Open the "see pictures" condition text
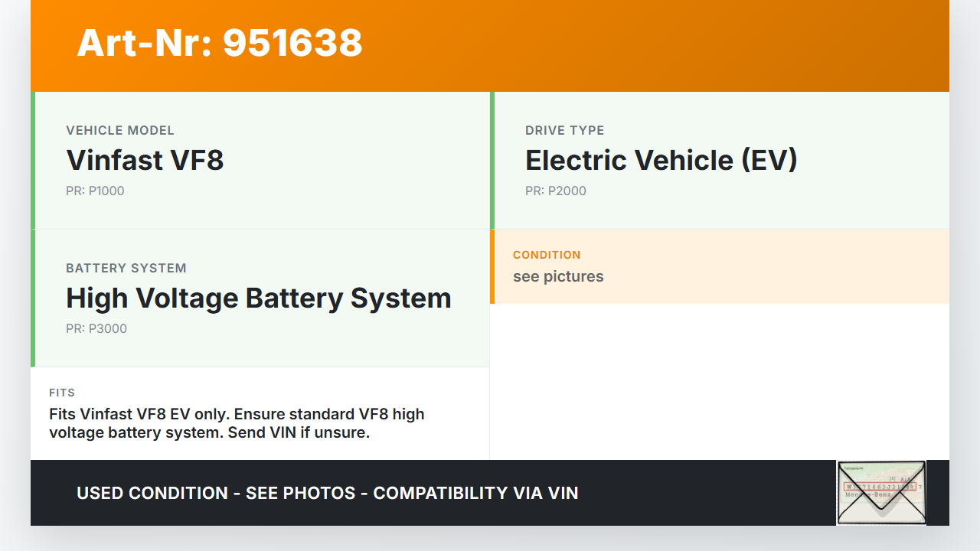The image size is (980, 551). [558, 276]
